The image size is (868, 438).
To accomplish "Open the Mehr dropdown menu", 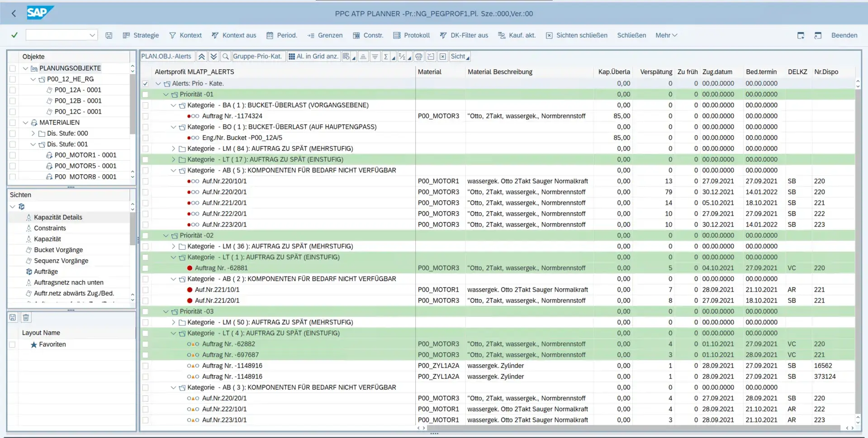I will tap(666, 35).
